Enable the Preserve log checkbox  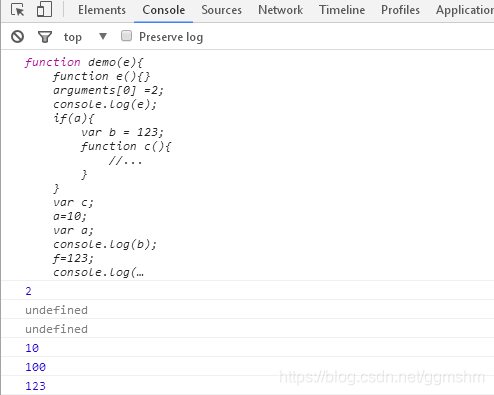(x=126, y=36)
